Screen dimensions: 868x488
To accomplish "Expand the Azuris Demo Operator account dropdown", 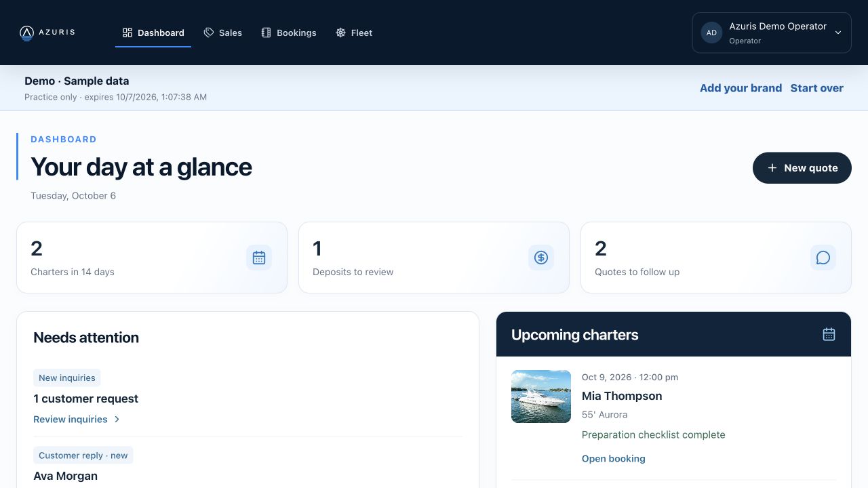I will (x=772, y=33).
